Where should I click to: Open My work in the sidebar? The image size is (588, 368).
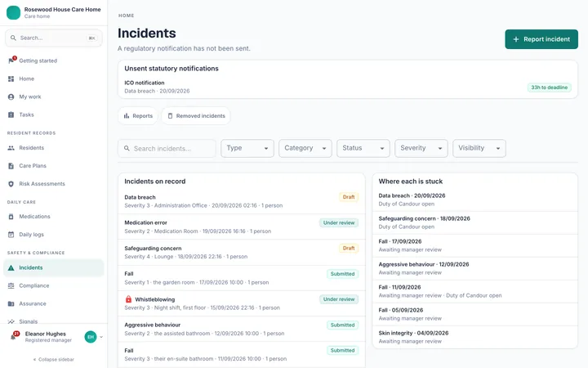coord(54,96)
